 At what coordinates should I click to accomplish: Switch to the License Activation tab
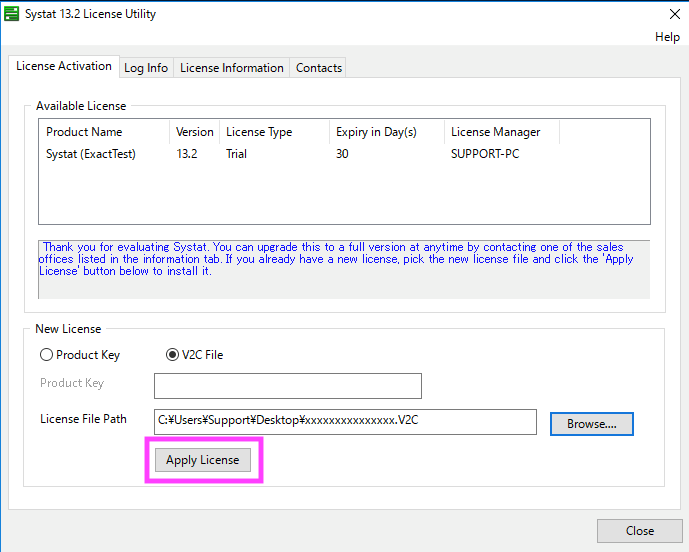point(64,66)
